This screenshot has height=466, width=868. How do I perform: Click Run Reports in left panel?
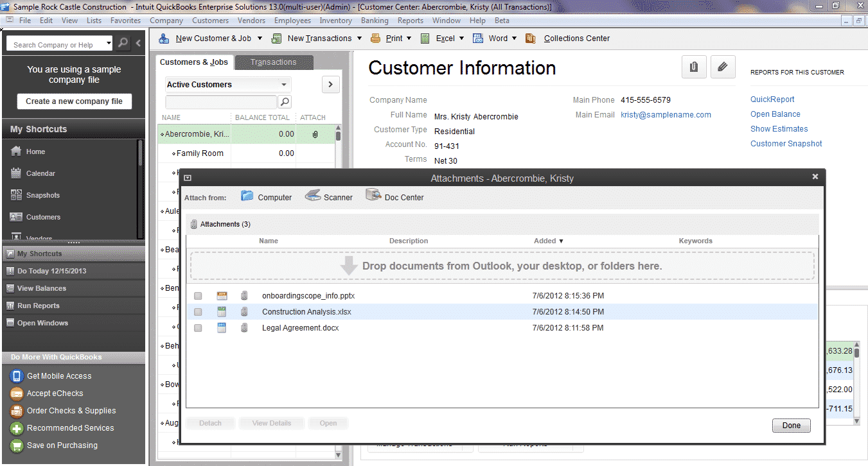[x=39, y=306]
